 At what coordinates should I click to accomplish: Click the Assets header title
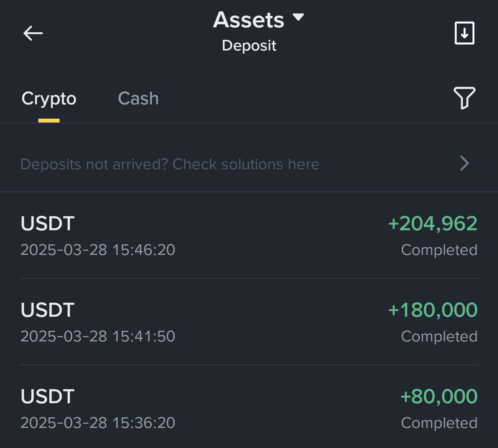(x=249, y=20)
